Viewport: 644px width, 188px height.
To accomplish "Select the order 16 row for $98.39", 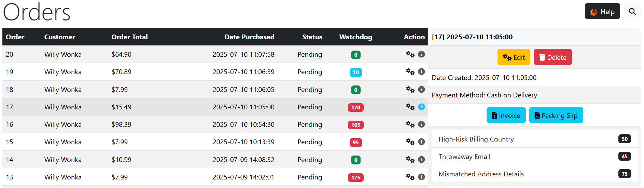I will pos(215,124).
